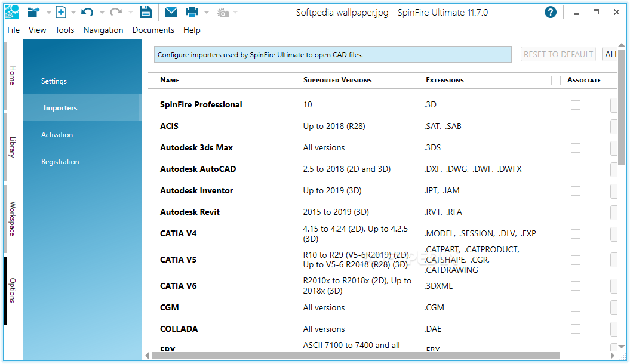Click the ALL button beside Reset
The height and width of the screenshot is (364, 630).
pos(610,54)
